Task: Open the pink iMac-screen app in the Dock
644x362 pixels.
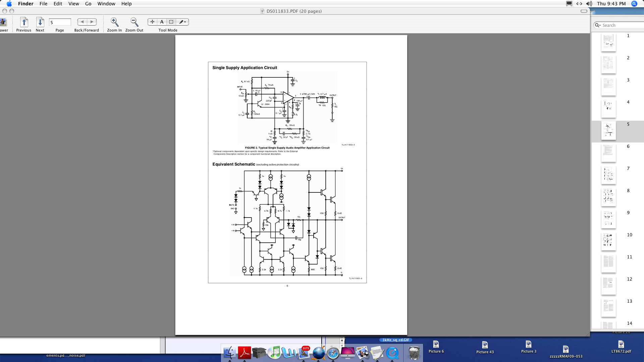Action: click(348, 353)
